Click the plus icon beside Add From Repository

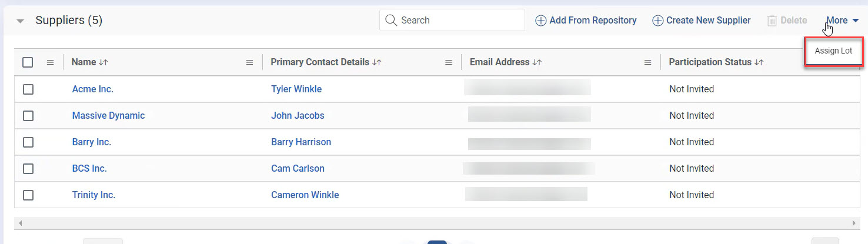pos(540,21)
